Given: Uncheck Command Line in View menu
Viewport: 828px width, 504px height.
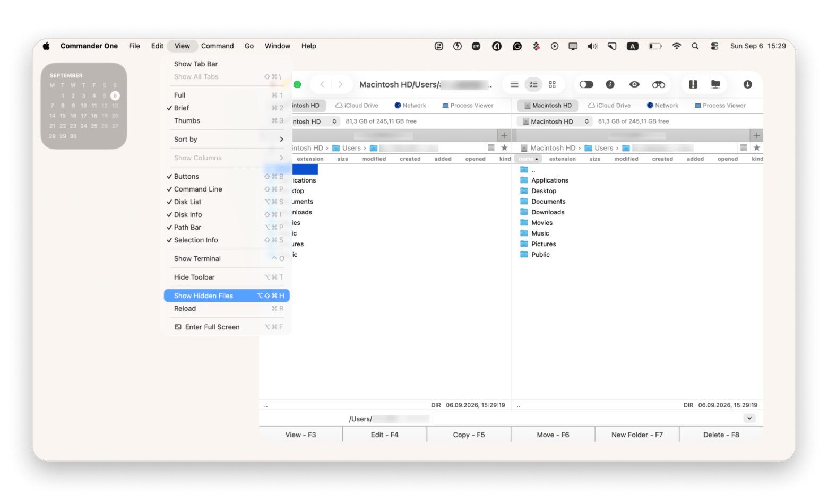Looking at the screenshot, I should click(x=227, y=189).
